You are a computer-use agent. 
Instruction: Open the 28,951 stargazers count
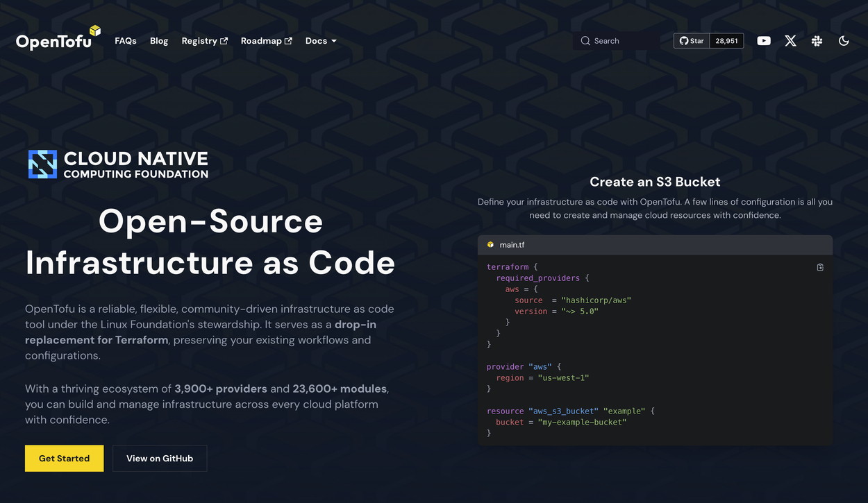(x=726, y=41)
